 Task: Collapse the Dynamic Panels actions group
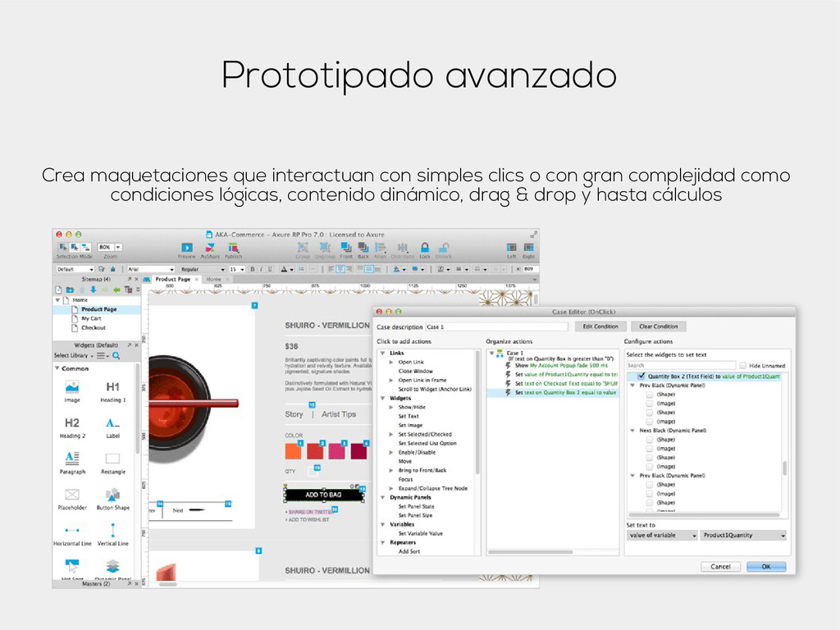click(382, 497)
